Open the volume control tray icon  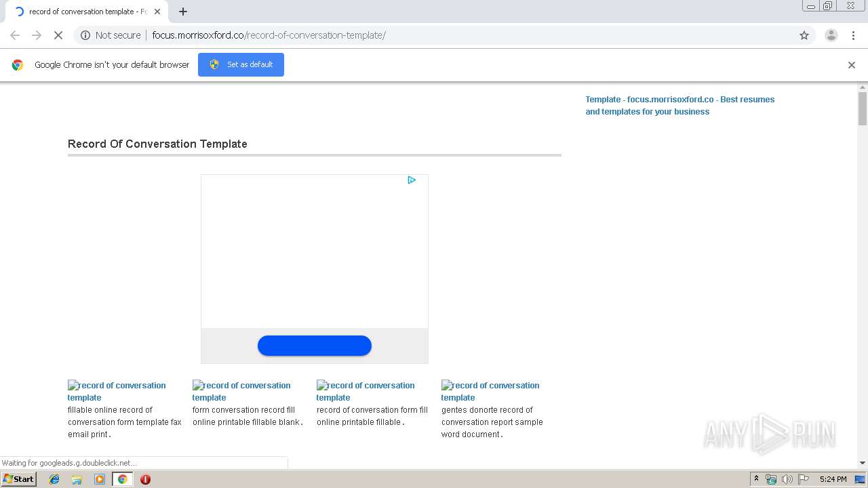pos(787,479)
